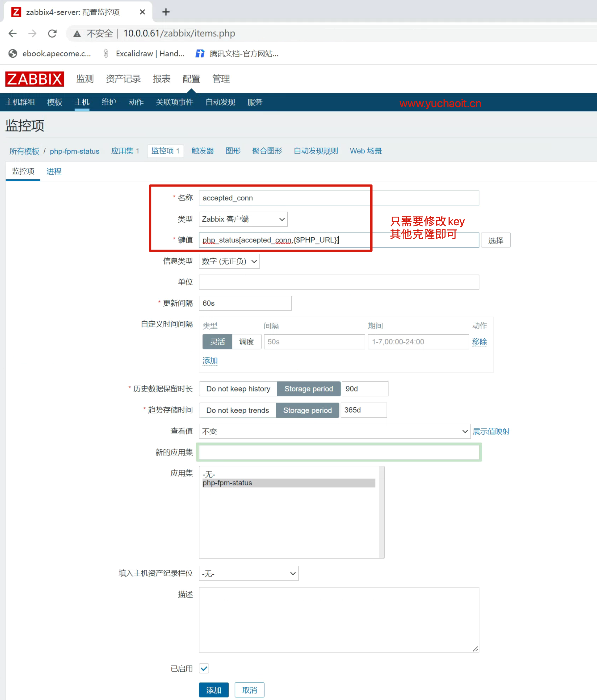Uncheck the 已启用 enabled checkbox
Viewport: 597px width, 700px height.
[x=204, y=668]
